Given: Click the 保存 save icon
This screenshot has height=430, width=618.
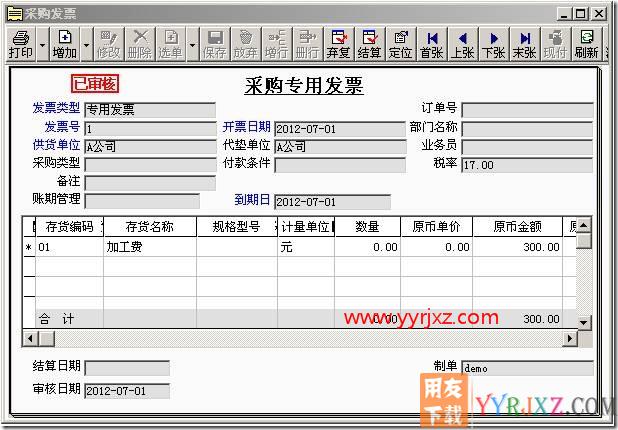Looking at the screenshot, I should point(214,44).
